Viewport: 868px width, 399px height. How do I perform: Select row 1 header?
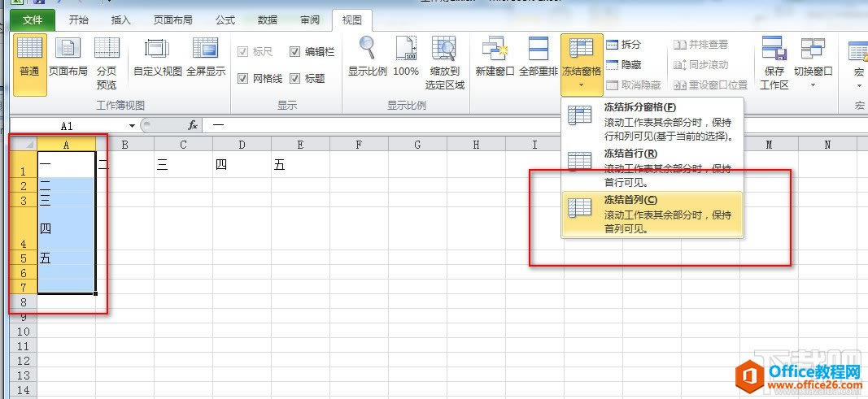click(24, 164)
